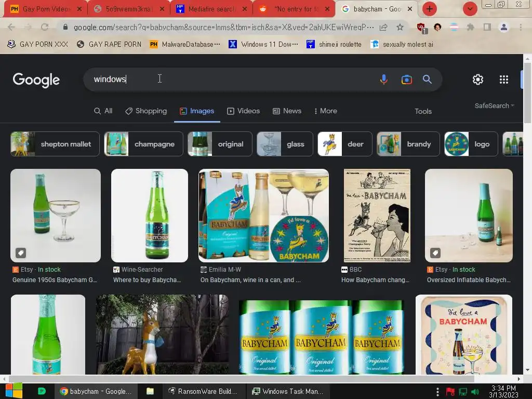
Task: Open the BBC Babycham advert image
Action: [377, 216]
